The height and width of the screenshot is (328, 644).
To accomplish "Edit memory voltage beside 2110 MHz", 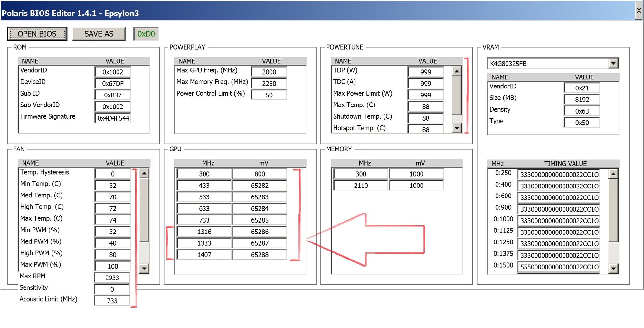I will [416, 185].
